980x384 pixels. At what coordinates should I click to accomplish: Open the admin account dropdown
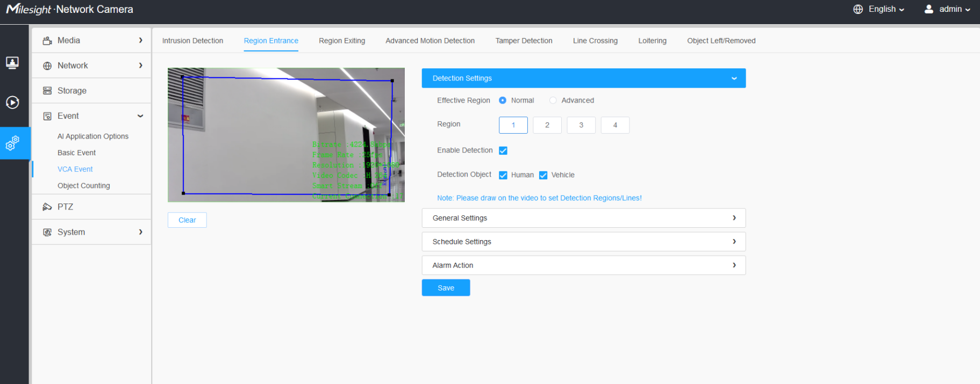(x=955, y=9)
